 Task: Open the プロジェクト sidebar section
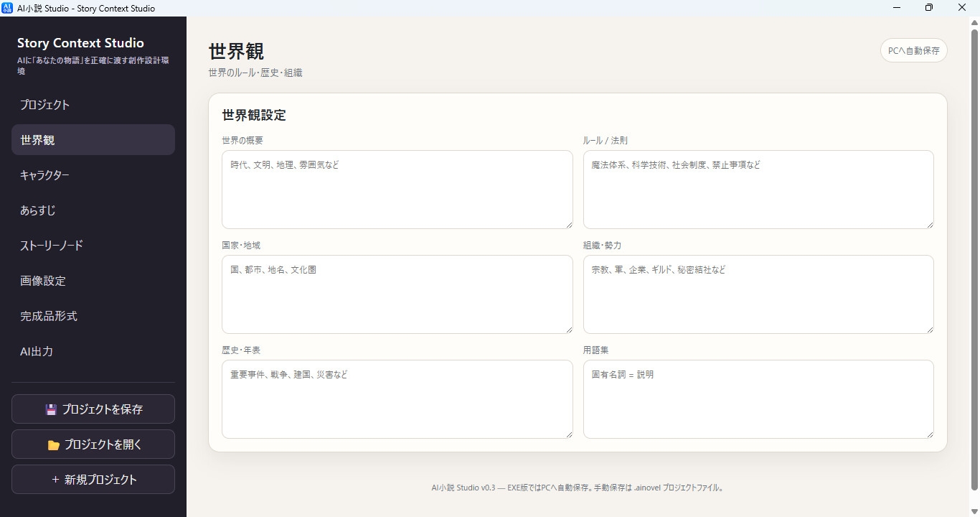pos(93,105)
